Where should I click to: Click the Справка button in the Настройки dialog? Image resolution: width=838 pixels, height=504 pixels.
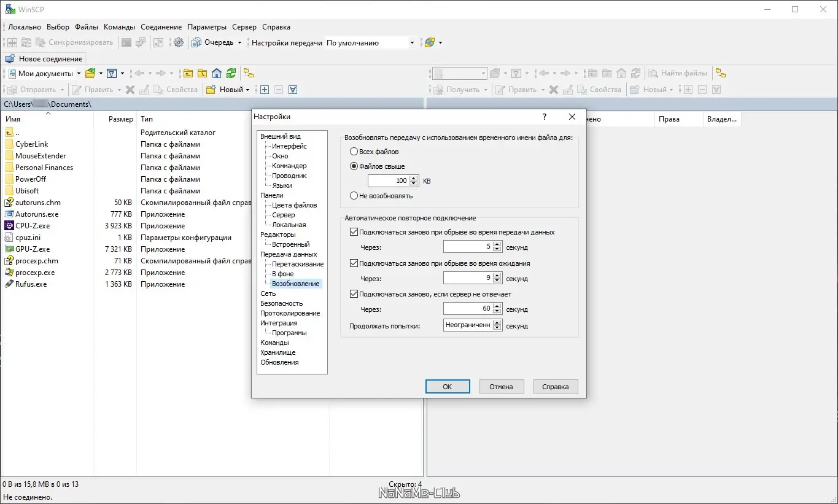tap(556, 387)
